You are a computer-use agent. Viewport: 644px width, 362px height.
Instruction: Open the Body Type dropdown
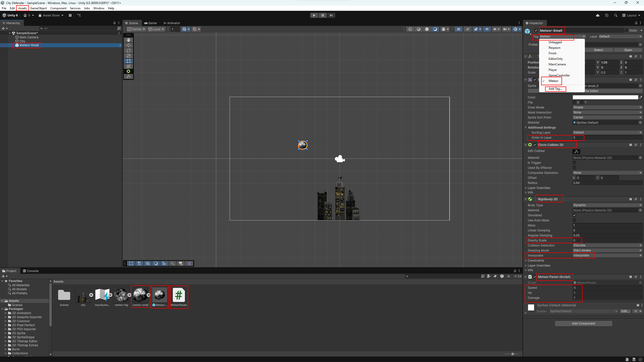click(607, 205)
